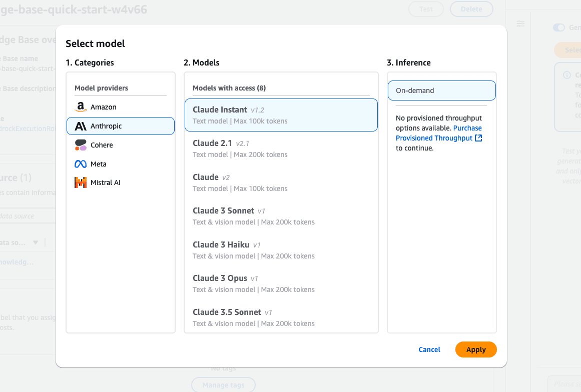Select Claude Instant v1.2 model

pyautogui.click(x=281, y=115)
